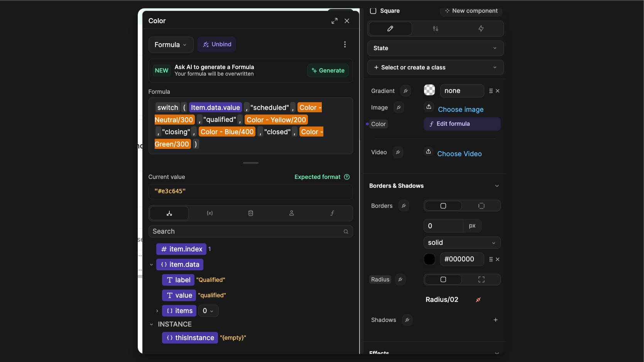The width and height of the screenshot is (644, 362).
Task: Open the State dropdown
Action: point(435,48)
